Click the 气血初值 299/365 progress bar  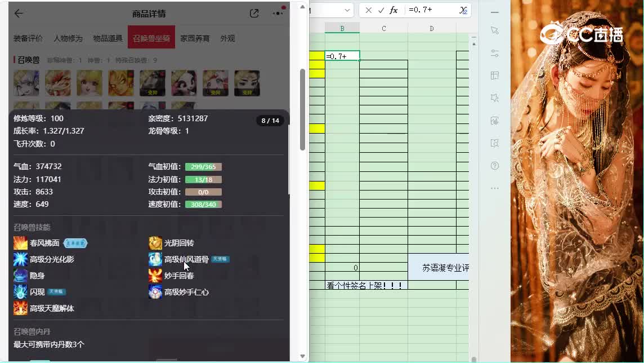coord(203,167)
